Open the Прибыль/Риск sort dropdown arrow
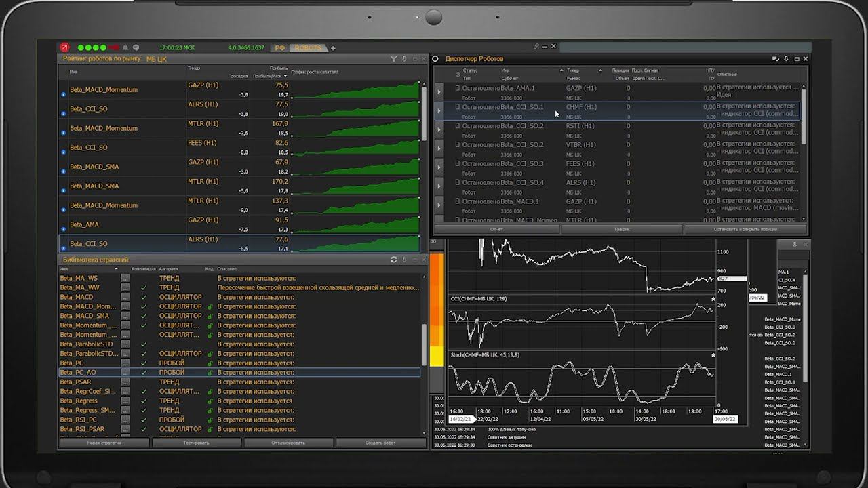Image resolution: width=868 pixels, height=488 pixels. pos(285,76)
